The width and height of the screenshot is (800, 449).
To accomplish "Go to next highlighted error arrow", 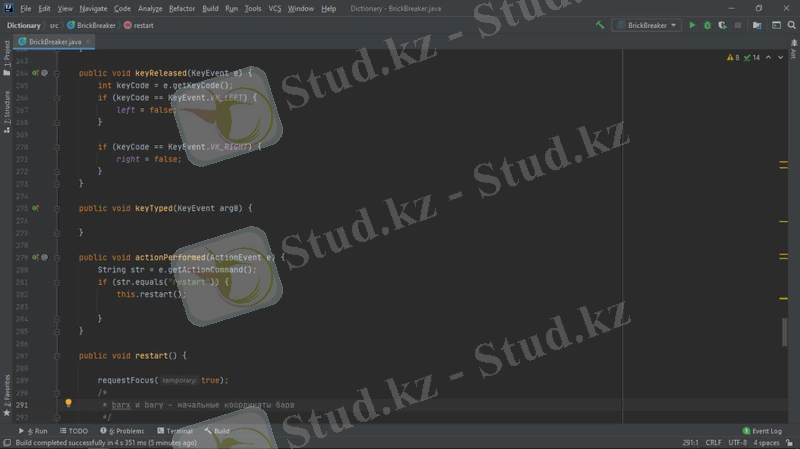I will [781, 58].
